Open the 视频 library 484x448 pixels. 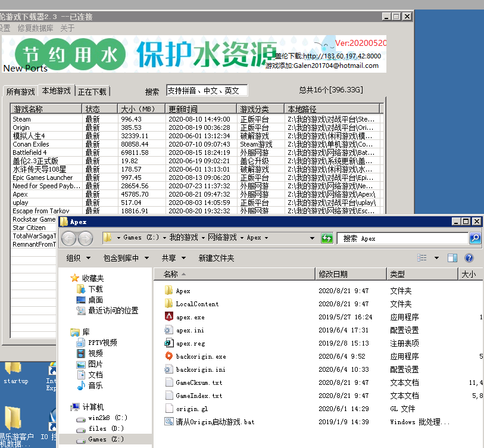click(x=90, y=353)
